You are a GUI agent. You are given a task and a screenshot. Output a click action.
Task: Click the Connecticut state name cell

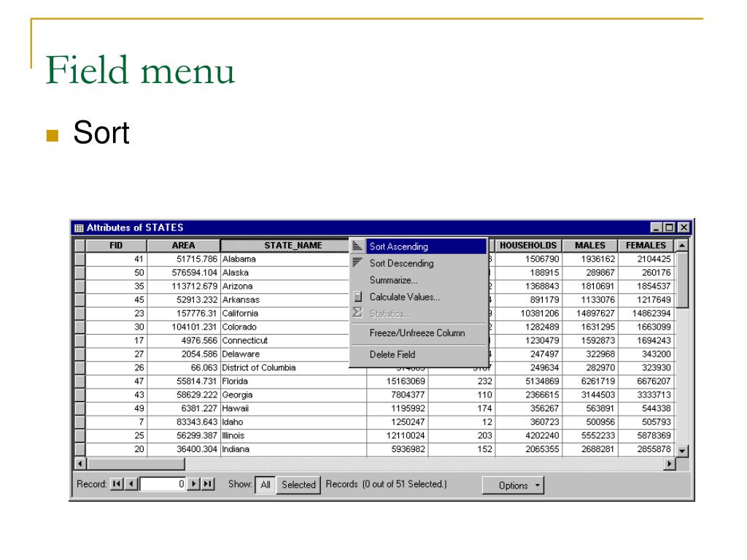click(285, 341)
